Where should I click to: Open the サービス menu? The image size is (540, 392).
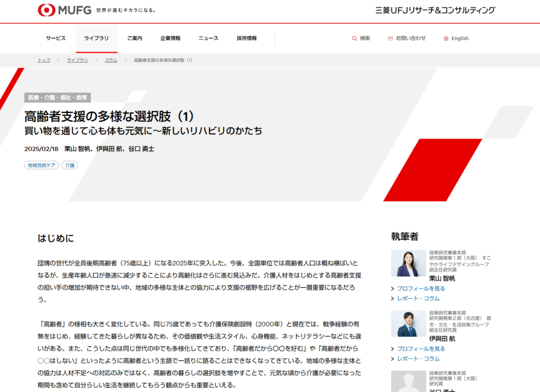click(56, 38)
